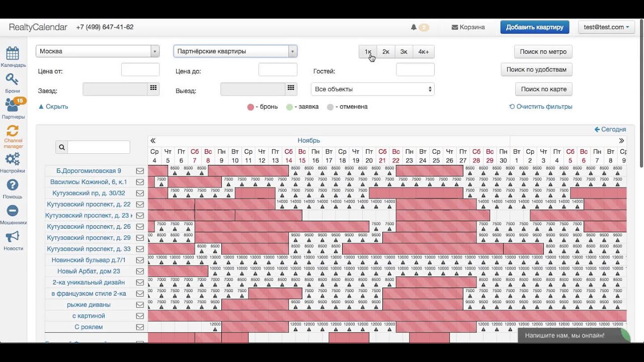Image resolution: width=644 pixels, height=362 pixels.
Task: Click the Цена до input field
Action: pos(278,70)
